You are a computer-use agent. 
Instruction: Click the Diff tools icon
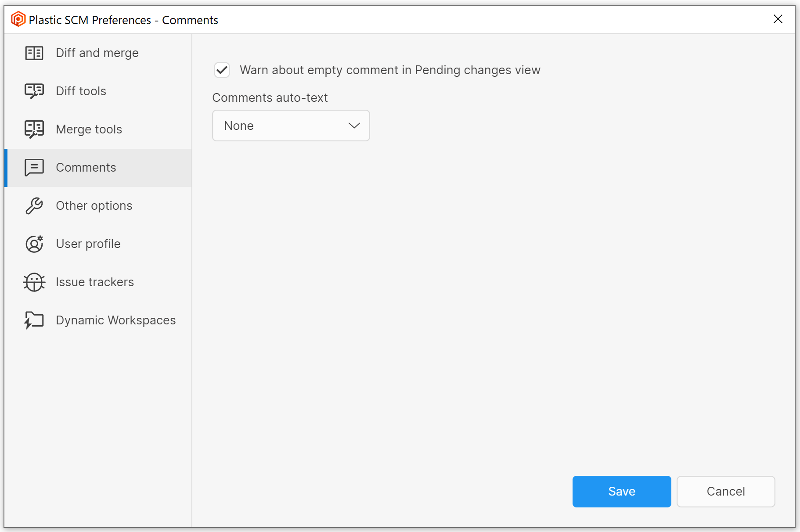tap(34, 91)
